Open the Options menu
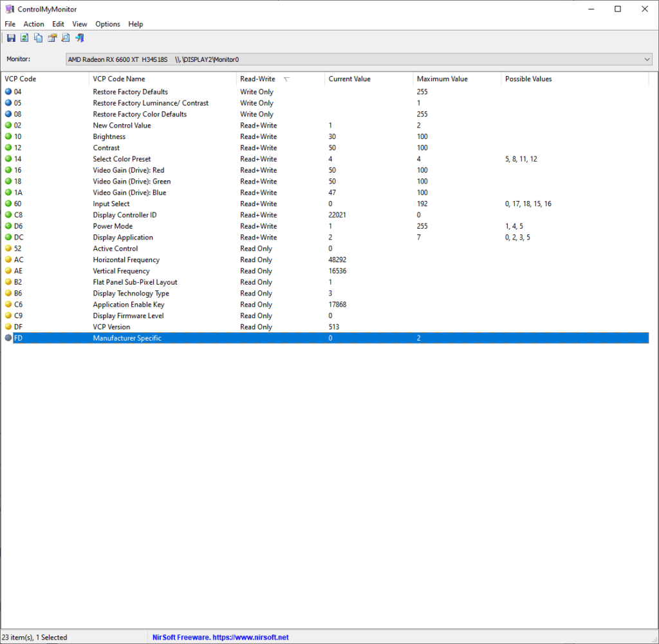Screen dimensions: 659x644 click(x=107, y=24)
